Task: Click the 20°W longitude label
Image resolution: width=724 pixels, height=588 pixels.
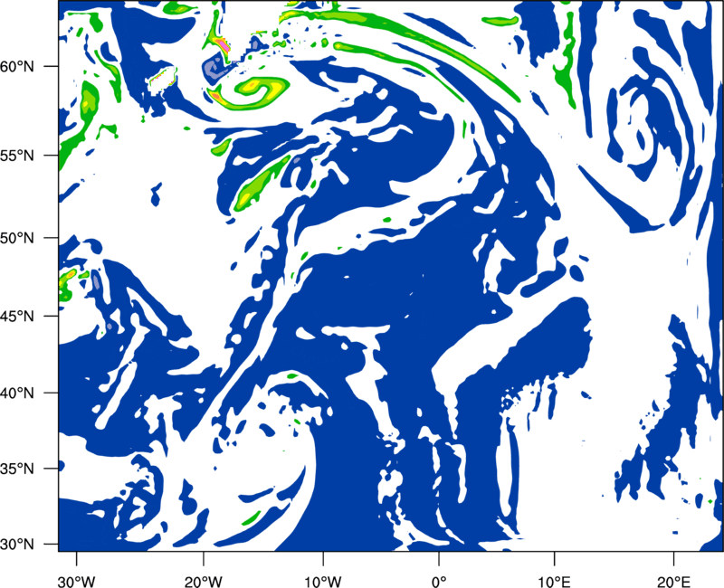Action: (203, 582)
